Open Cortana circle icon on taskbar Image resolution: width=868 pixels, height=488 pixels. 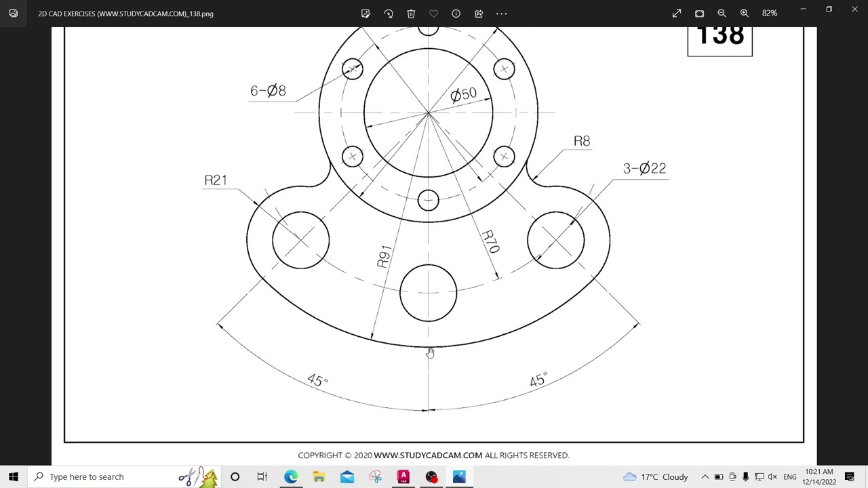tap(235, 476)
